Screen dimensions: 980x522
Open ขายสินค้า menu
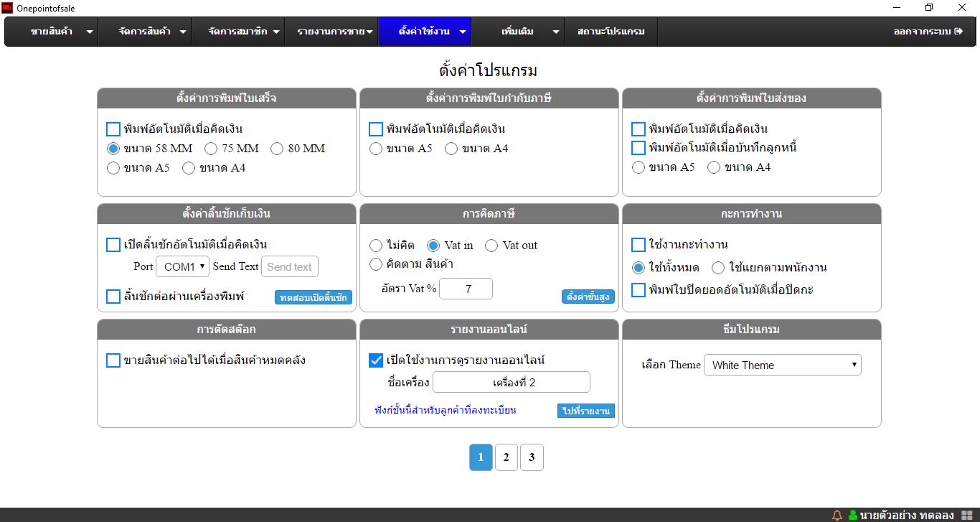(52, 32)
